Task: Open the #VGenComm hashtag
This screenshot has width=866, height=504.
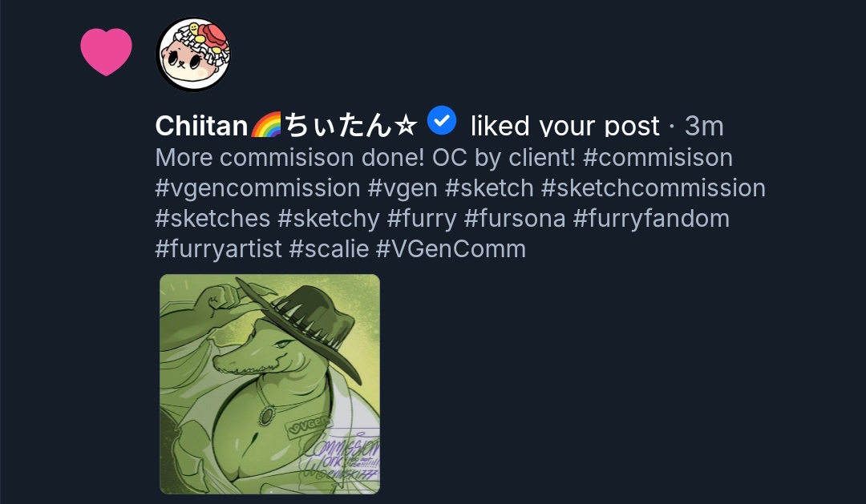Action: (x=451, y=248)
